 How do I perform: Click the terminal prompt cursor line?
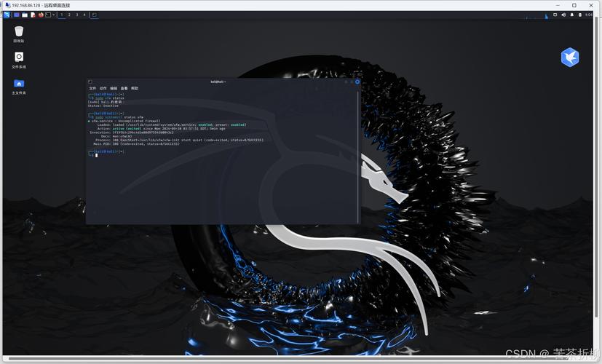96,155
